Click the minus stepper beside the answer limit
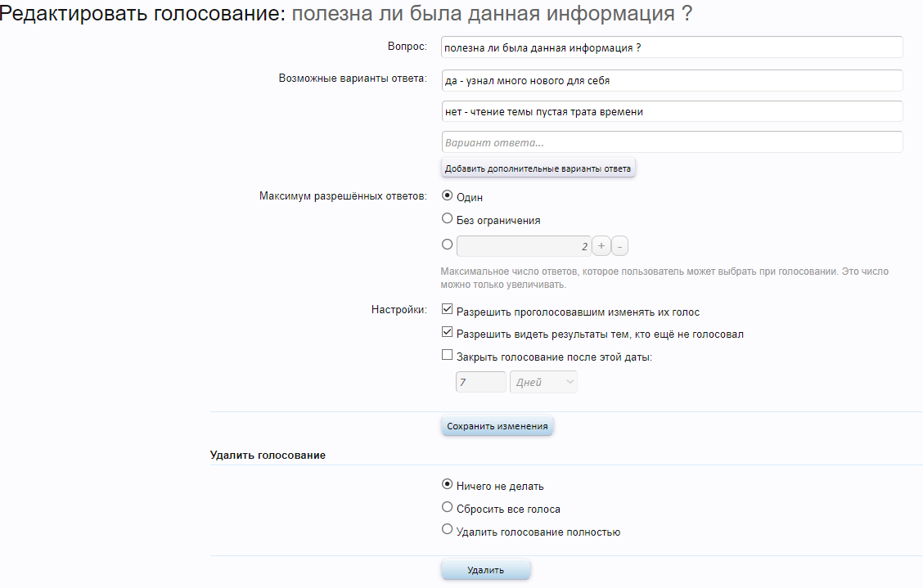 tap(621, 244)
